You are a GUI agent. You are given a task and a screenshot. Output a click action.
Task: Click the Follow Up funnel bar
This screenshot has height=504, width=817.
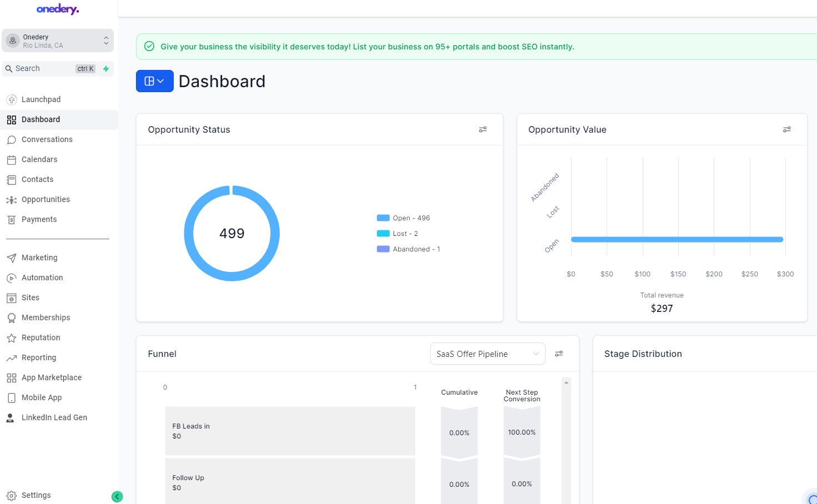tap(290, 481)
